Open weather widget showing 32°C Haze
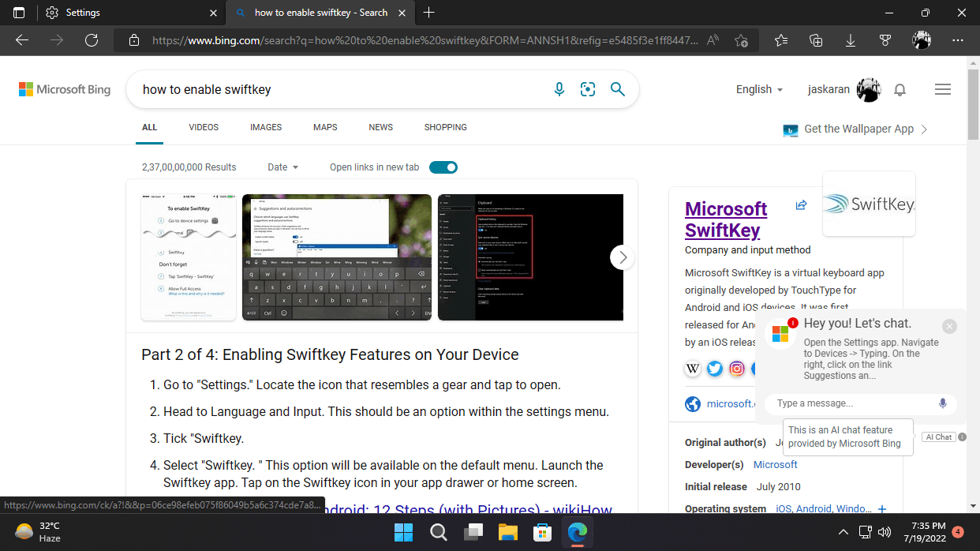The width and height of the screenshot is (980, 551). [x=38, y=532]
